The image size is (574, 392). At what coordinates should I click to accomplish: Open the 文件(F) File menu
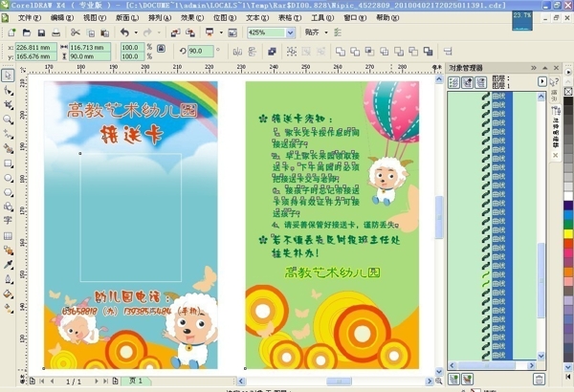pyautogui.click(x=30, y=17)
